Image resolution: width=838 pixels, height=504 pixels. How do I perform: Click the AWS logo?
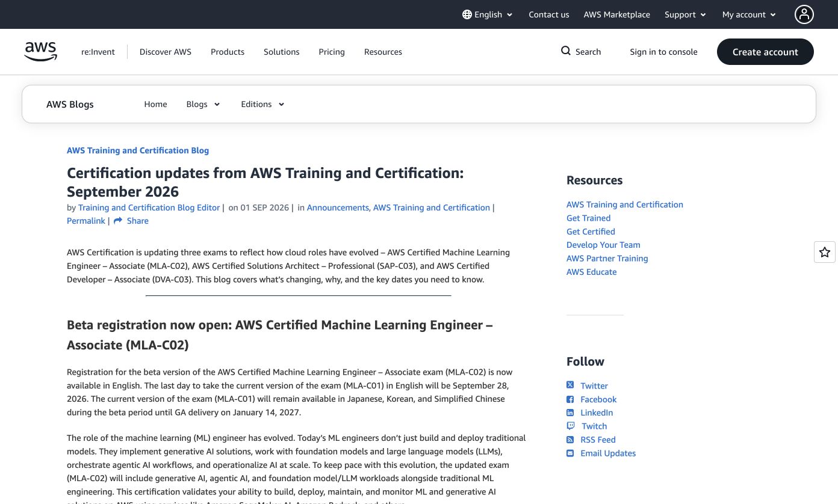tap(41, 52)
